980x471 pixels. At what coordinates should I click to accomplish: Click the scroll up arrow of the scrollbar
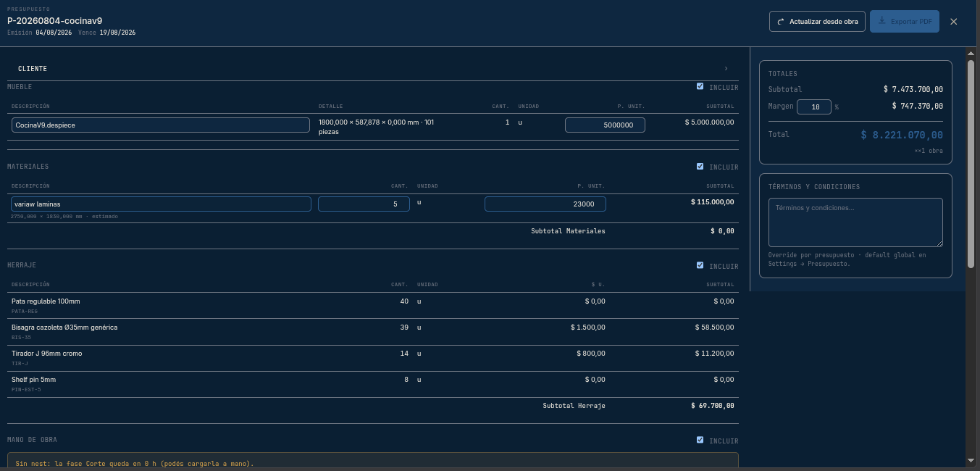pos(971,53)
